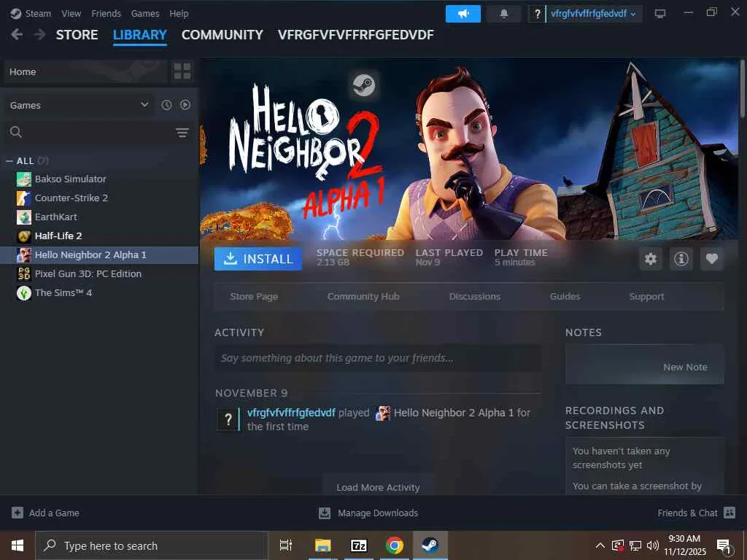Open the Windows Start menu
747x560 pixels.
coord(18,545)
